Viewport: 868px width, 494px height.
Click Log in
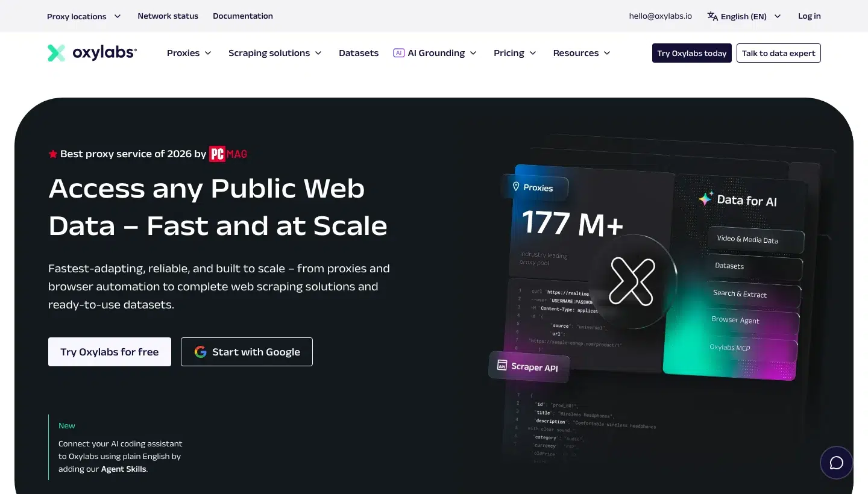[810, 16]
